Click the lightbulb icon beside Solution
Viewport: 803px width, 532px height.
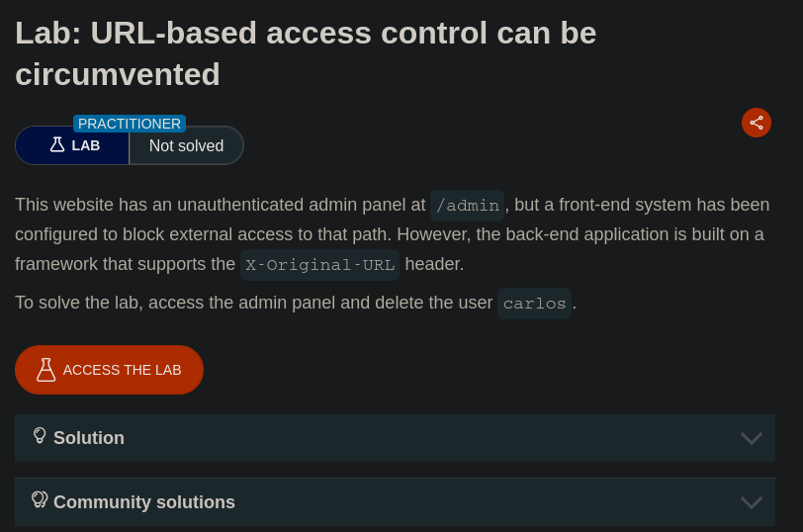coord(40,435)
